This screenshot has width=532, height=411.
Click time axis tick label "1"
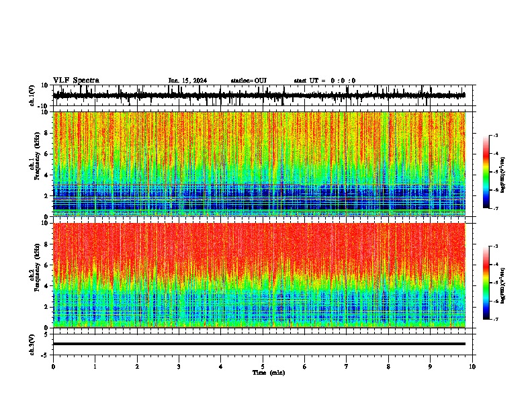coord(95,367)
